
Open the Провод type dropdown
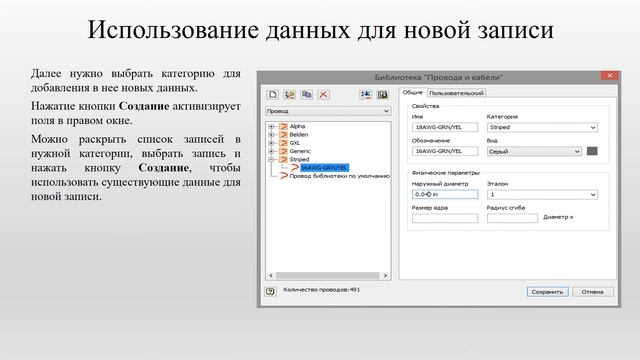(x=328, y=111)
